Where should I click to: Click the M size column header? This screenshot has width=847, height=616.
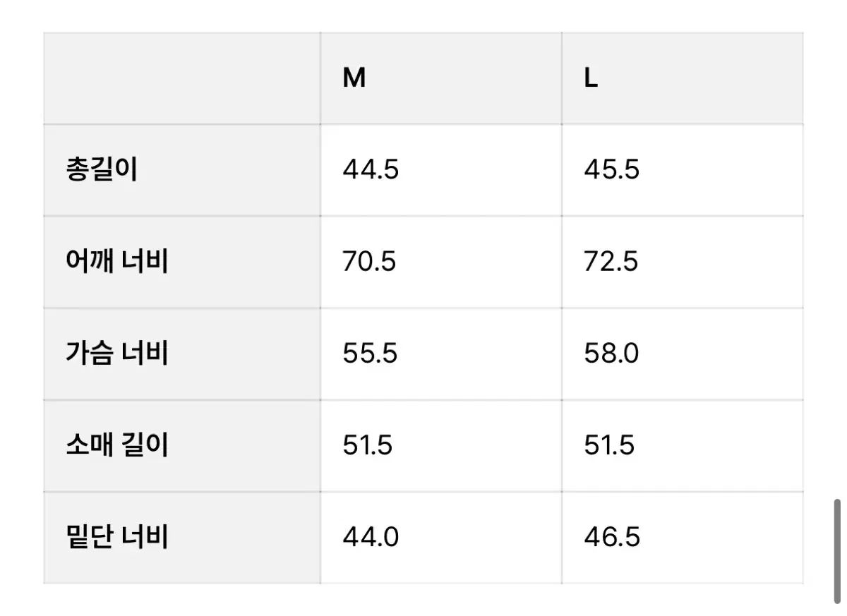354,78
